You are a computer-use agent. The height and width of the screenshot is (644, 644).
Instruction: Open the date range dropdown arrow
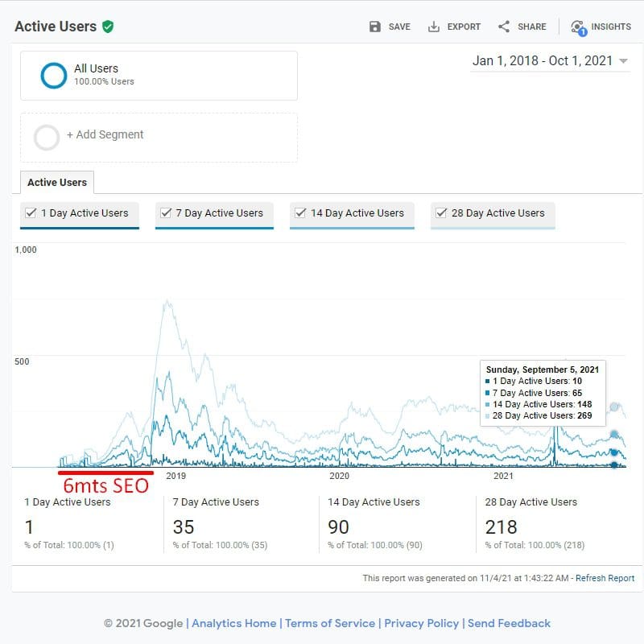coord(624,62)
